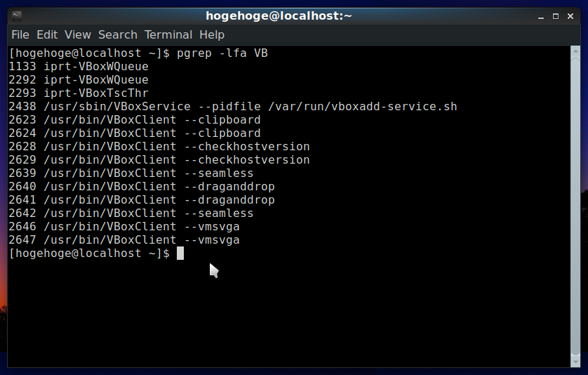
Task: Maximize the terminal window
Action: click(x=556, y=17)
